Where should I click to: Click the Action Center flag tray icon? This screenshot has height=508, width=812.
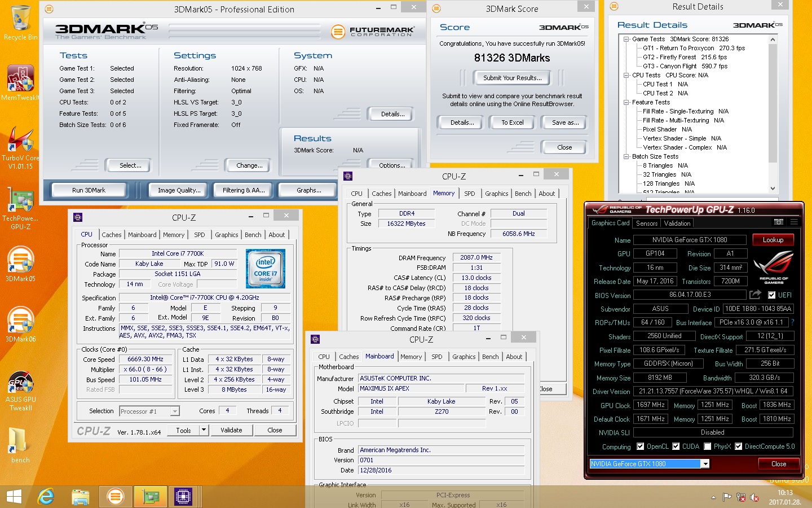point(727,497)
